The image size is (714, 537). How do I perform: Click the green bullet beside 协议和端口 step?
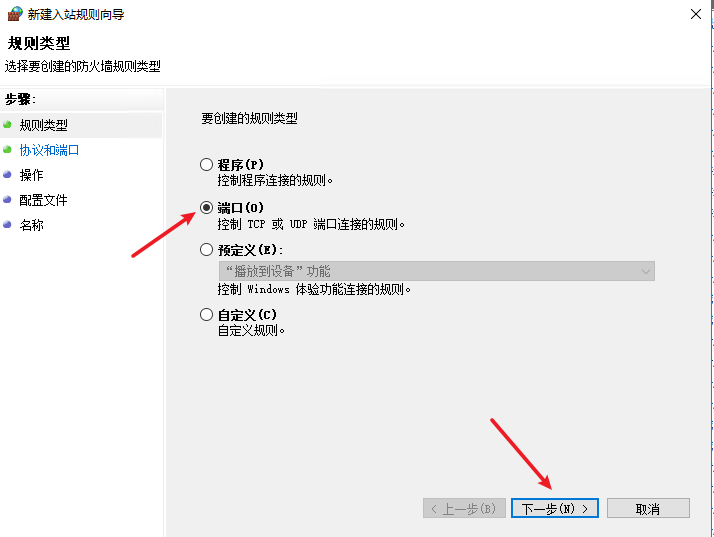(7, 149)
